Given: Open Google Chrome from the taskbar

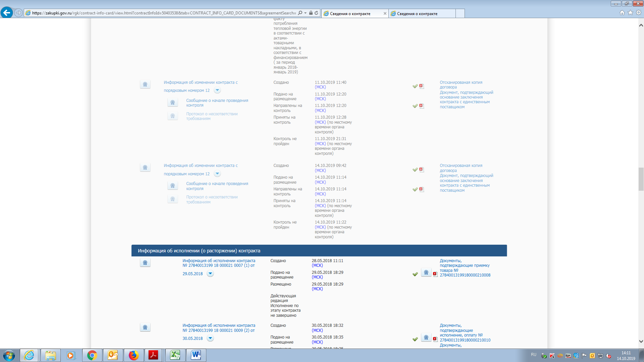Looking at the screenshot, I should (x=92, y=355).
